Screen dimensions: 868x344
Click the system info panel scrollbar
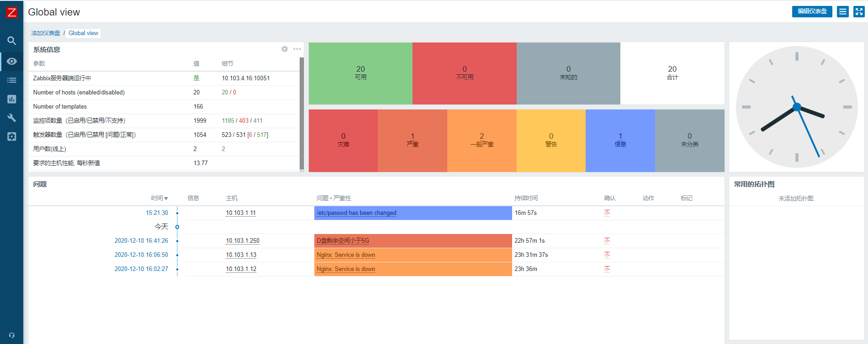click(302, 113)
